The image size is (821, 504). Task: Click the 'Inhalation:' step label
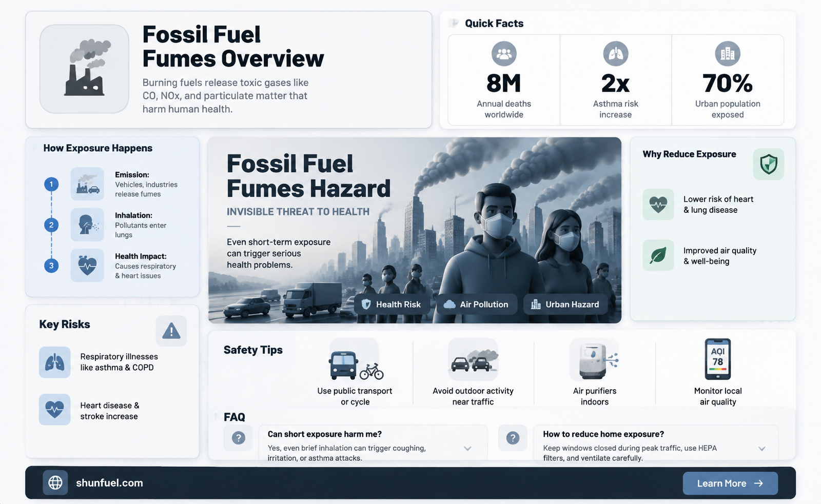133,215
